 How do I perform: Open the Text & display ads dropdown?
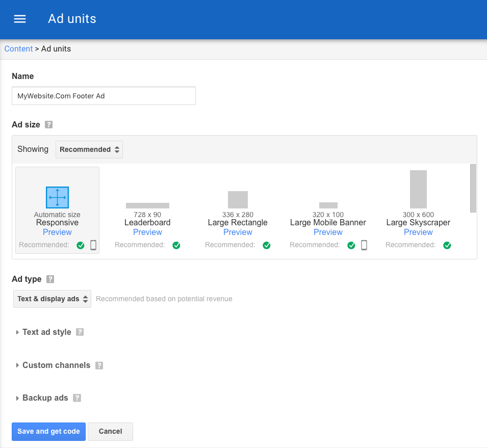pyautogui.click(x=52, y=299)
